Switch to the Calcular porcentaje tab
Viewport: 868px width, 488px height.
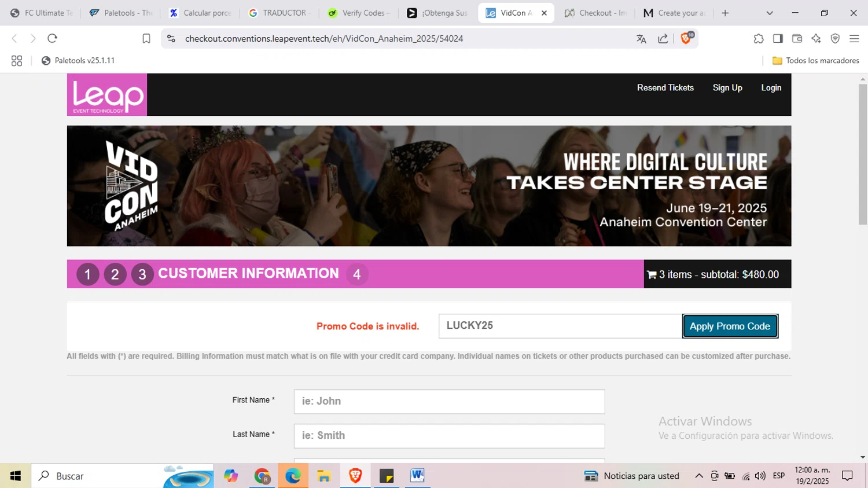tap(200, 13)
